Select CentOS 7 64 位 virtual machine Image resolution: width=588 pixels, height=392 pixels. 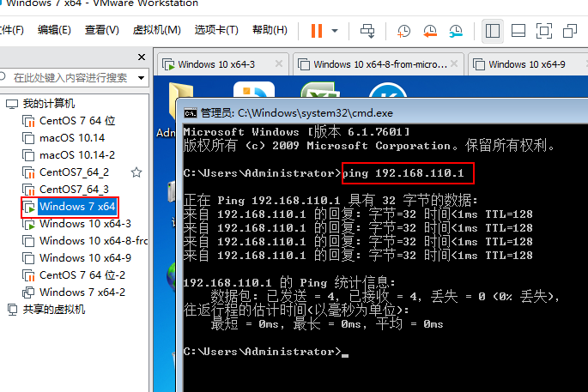[x=77, y=121]
